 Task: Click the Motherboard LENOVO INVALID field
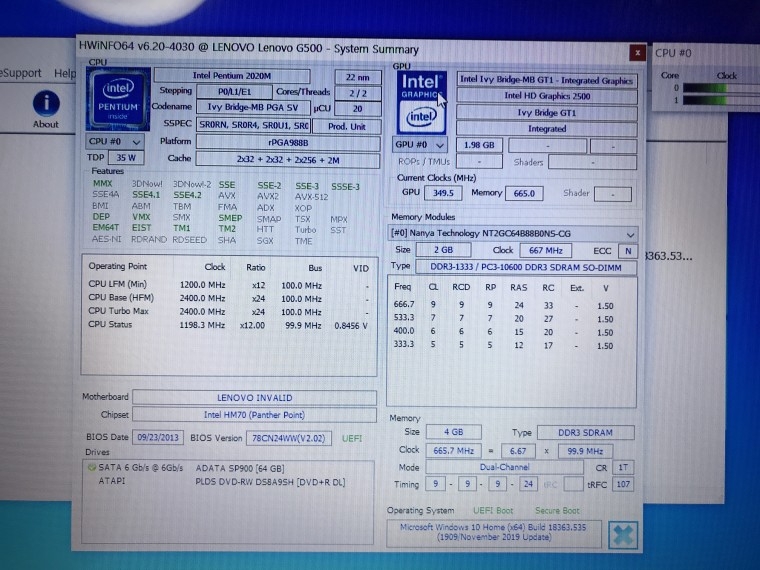(254, 398)
